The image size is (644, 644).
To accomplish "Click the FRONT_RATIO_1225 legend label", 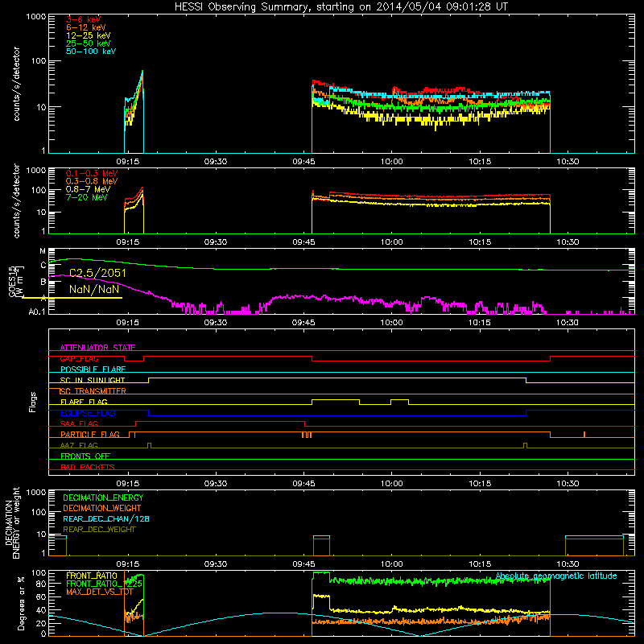I will click(104, 584).
